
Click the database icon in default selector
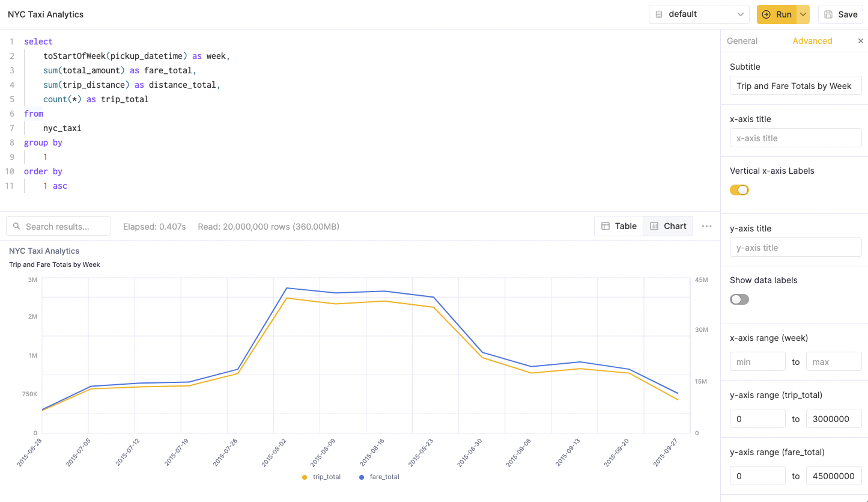click(659, 14)
